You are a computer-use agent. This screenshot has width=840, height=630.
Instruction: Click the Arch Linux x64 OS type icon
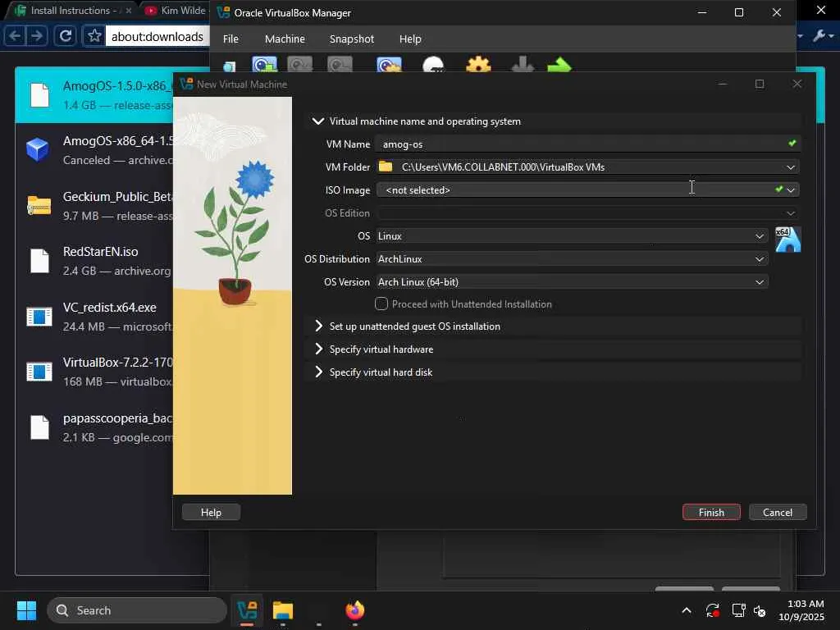coord(787,239)
